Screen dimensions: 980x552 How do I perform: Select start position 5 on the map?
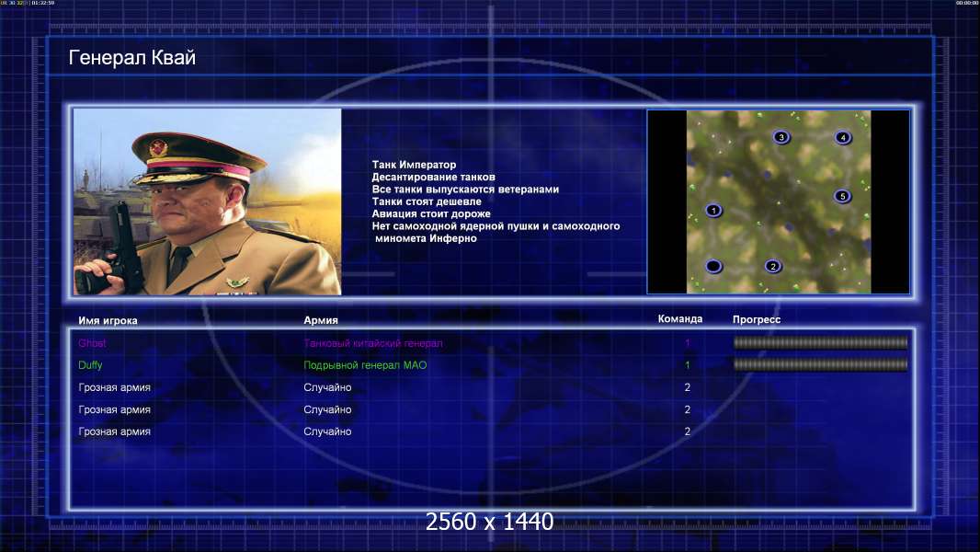[842, 196]
